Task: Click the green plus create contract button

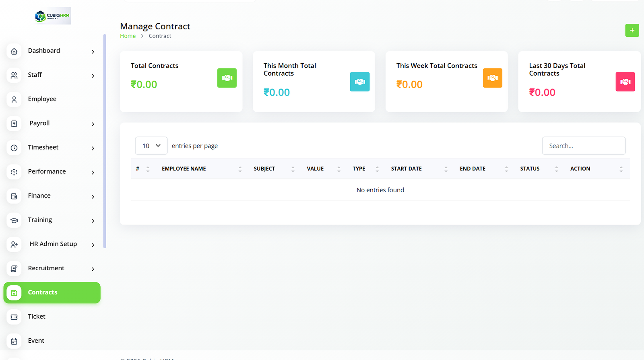Action: pyautogui.click(x=632, y=31)
